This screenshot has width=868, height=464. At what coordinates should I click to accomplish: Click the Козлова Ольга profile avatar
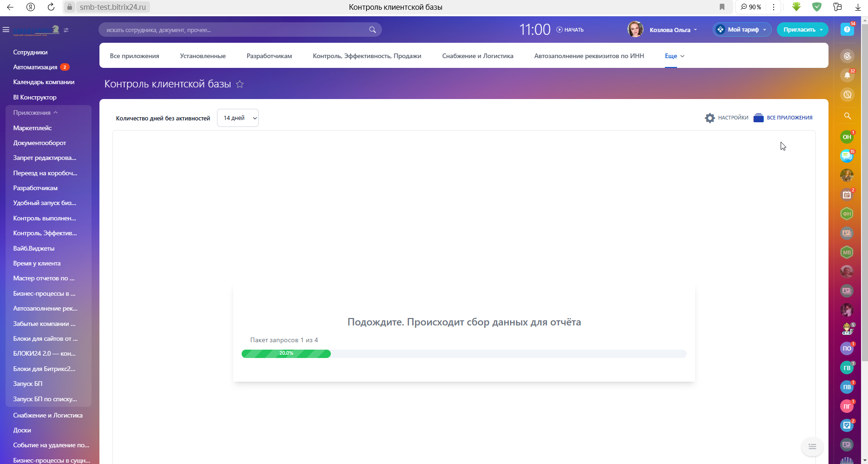[635, 29]
